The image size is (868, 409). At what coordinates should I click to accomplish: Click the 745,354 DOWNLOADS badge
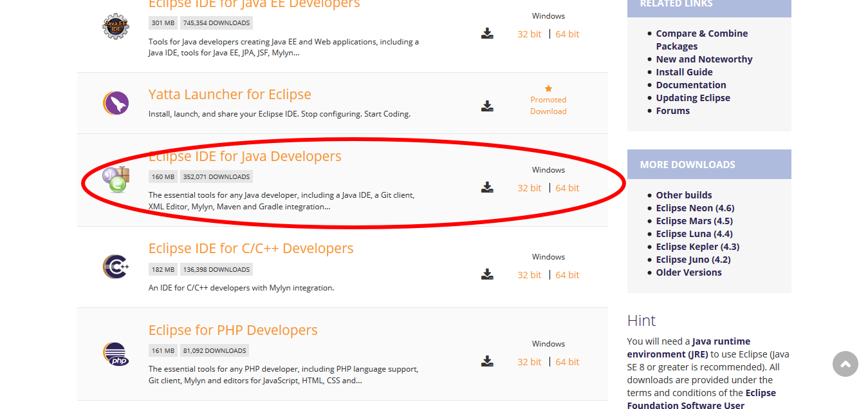pyautogui.click(x=216, y=23)
